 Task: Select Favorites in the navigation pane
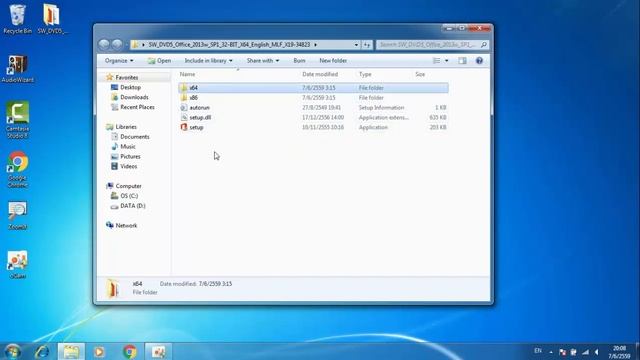point(127,78)
